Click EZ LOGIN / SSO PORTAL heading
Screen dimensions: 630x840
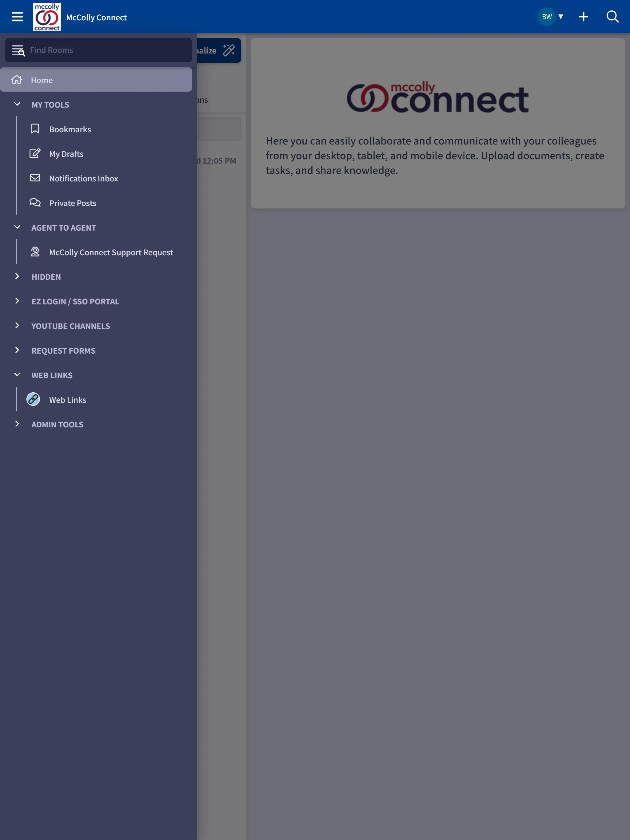[75, 302]
